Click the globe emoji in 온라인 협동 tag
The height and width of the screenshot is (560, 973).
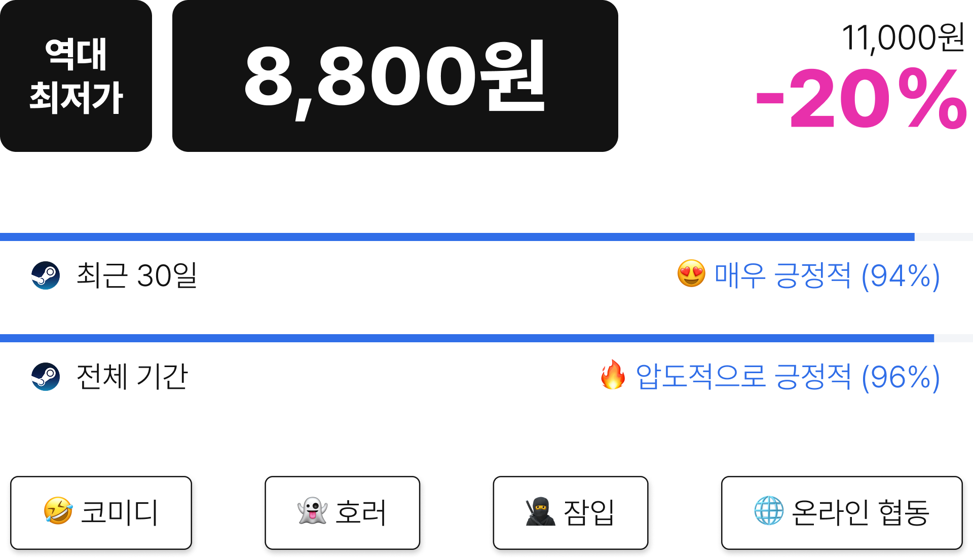tap(769, 511)
